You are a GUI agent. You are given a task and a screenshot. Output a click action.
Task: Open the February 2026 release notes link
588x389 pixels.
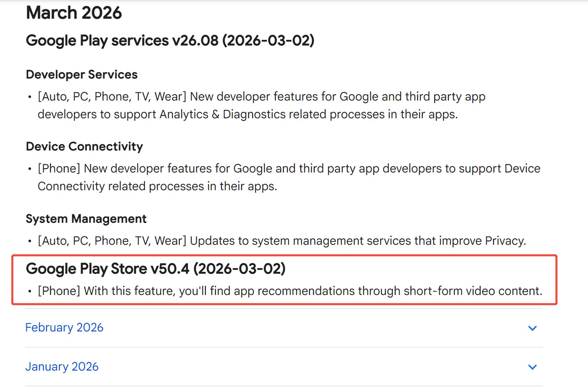[64, 327]
